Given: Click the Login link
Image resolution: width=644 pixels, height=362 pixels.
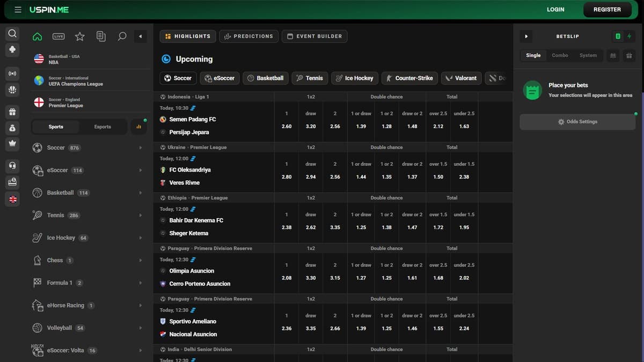Looking at the screenshot, I should (x=555, y=10).
